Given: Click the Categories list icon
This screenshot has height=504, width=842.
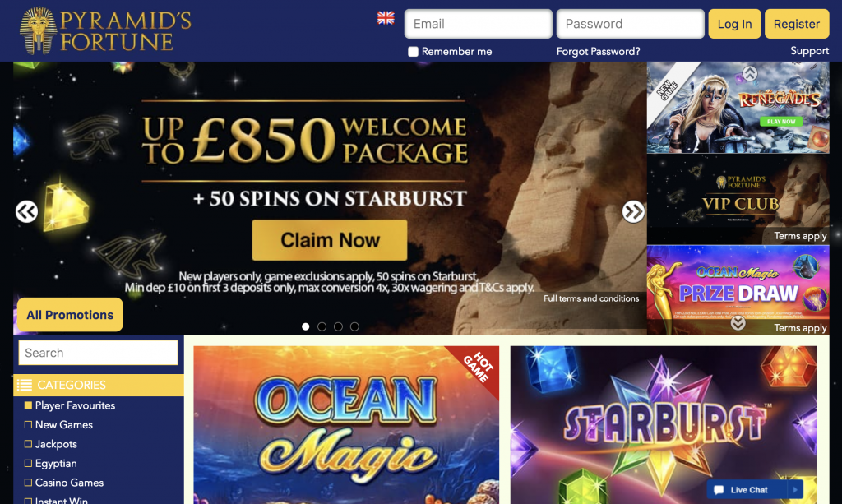Looking at the screenshot, I should (24, 385).
